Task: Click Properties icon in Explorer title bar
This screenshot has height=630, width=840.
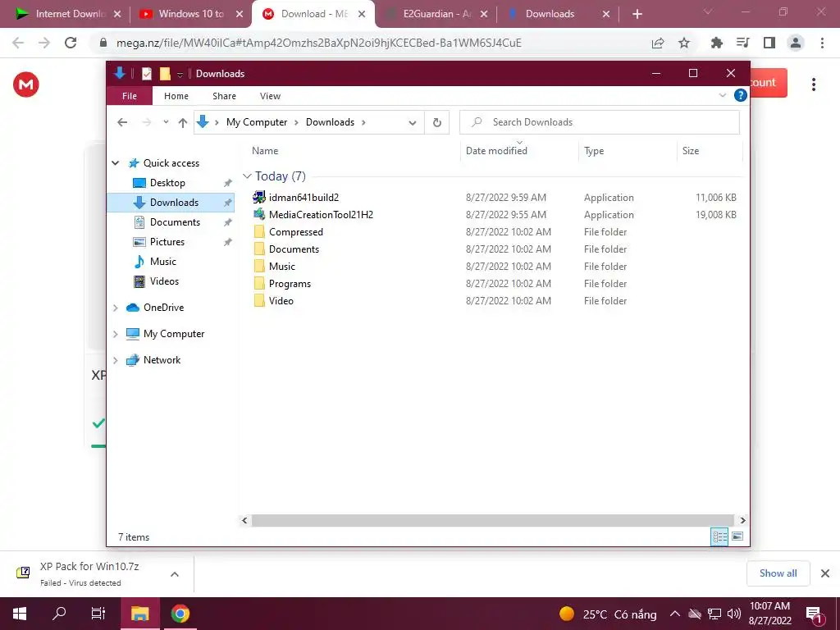Action: [x=146, y=74]
